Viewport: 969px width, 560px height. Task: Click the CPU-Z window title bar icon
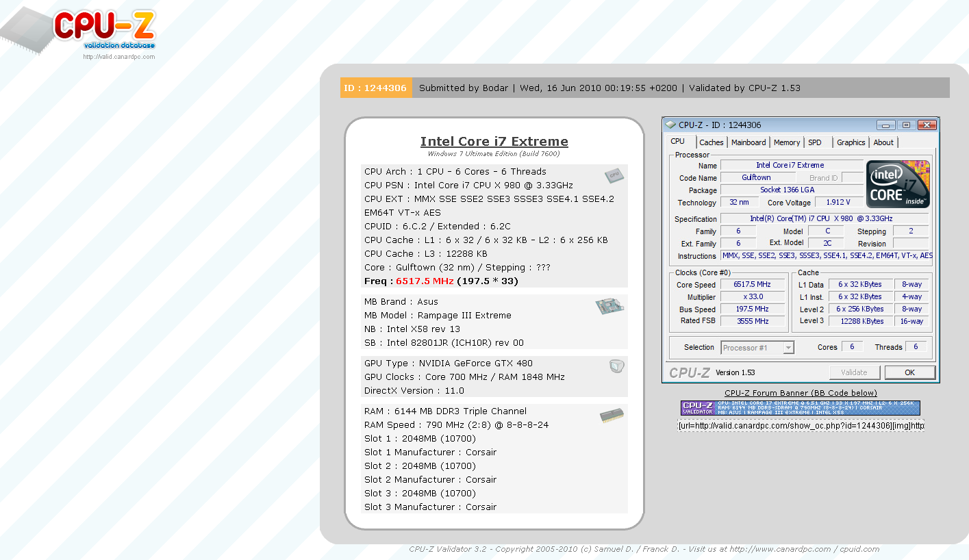670,125
